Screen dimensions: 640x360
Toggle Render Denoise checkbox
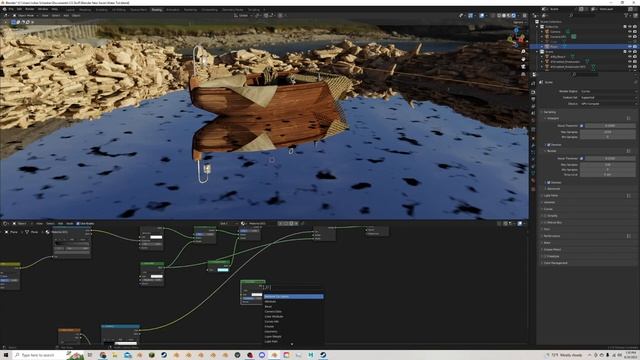coord(549,182)
